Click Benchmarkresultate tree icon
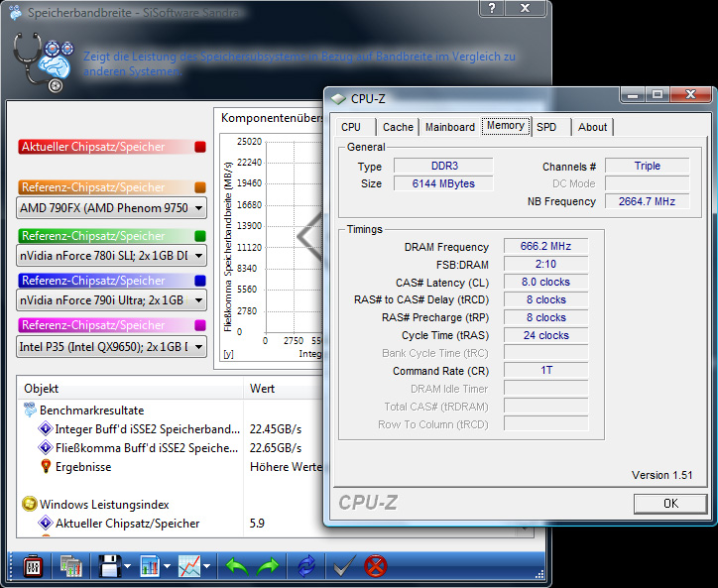 point(30,410)
